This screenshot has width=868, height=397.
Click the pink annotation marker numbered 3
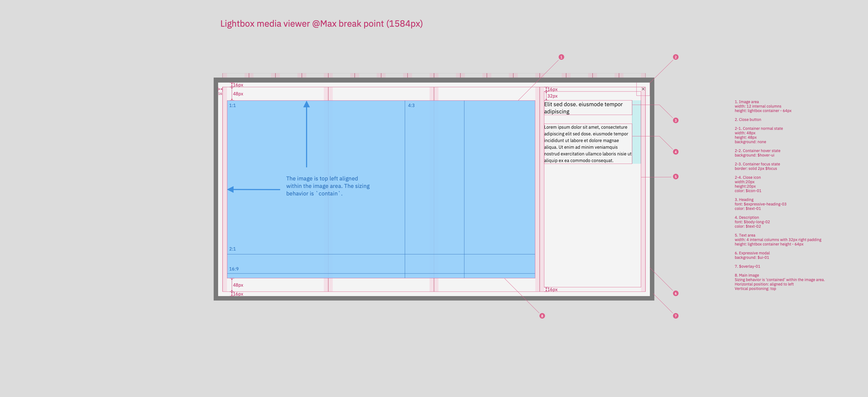(x=675, y=120)
